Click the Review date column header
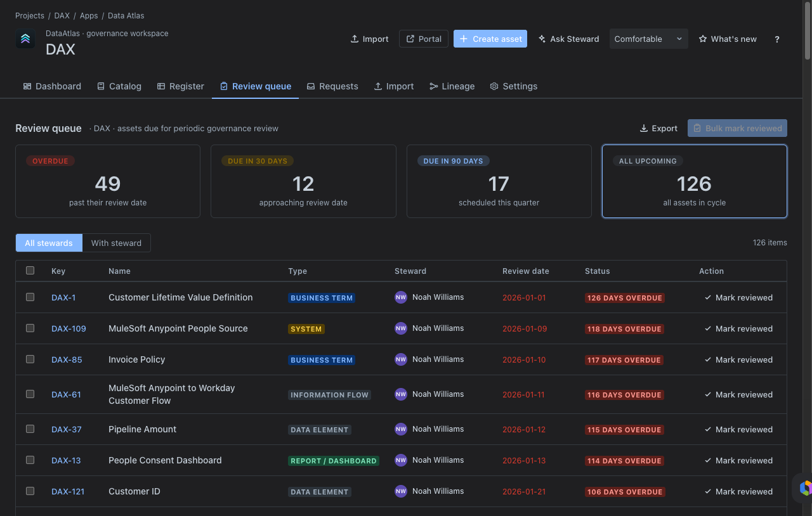 [526, 271]
